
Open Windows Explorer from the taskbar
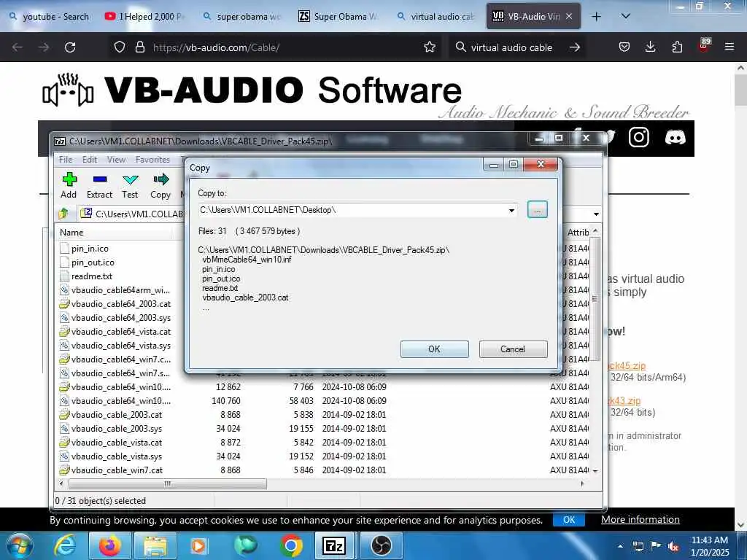pyautogui.click(x=155, y=546)
